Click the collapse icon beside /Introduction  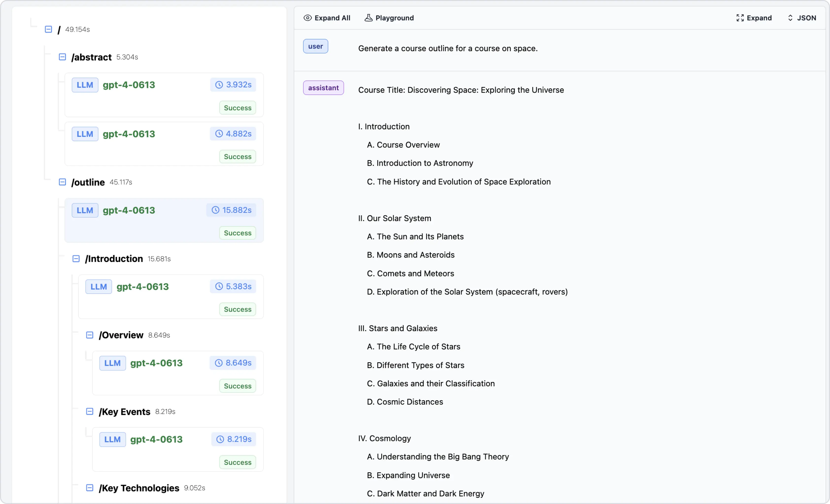coord(76,258)
